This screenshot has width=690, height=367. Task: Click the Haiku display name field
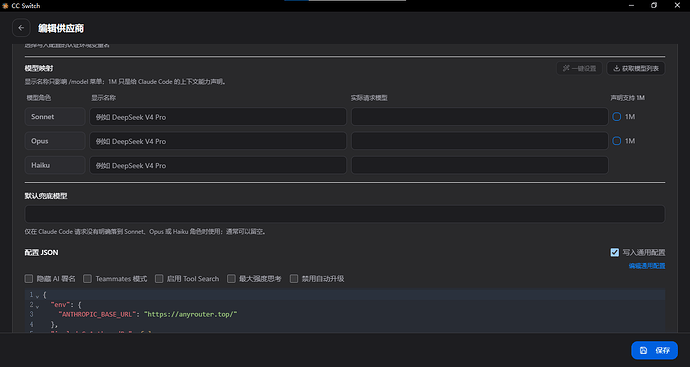(218, 165)
